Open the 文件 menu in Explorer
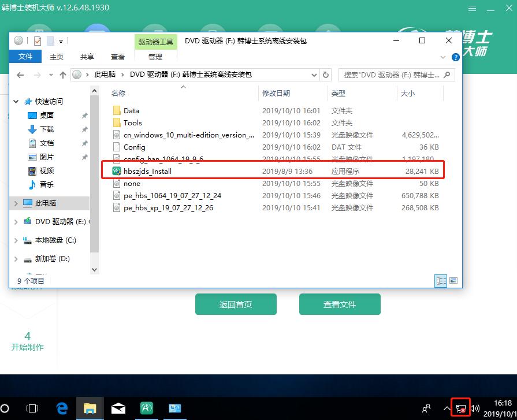This screenshot has height=420, width=517. click(x=25, y=57)
